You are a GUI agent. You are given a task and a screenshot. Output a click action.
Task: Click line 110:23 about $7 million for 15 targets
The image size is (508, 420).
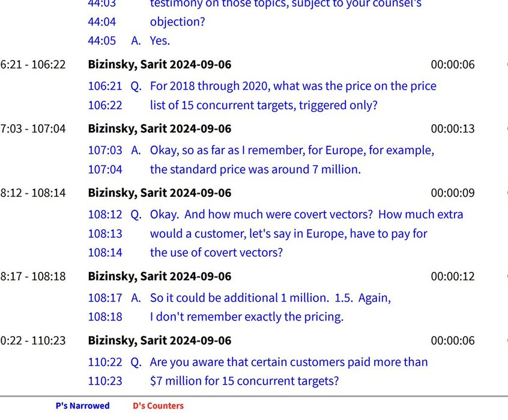[x=214, y=381]
